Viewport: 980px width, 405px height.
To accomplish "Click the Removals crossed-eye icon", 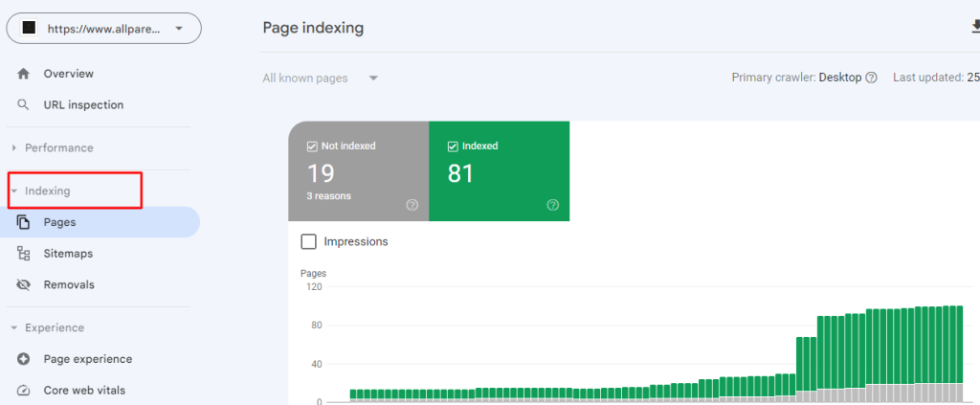I will point(23,285).
